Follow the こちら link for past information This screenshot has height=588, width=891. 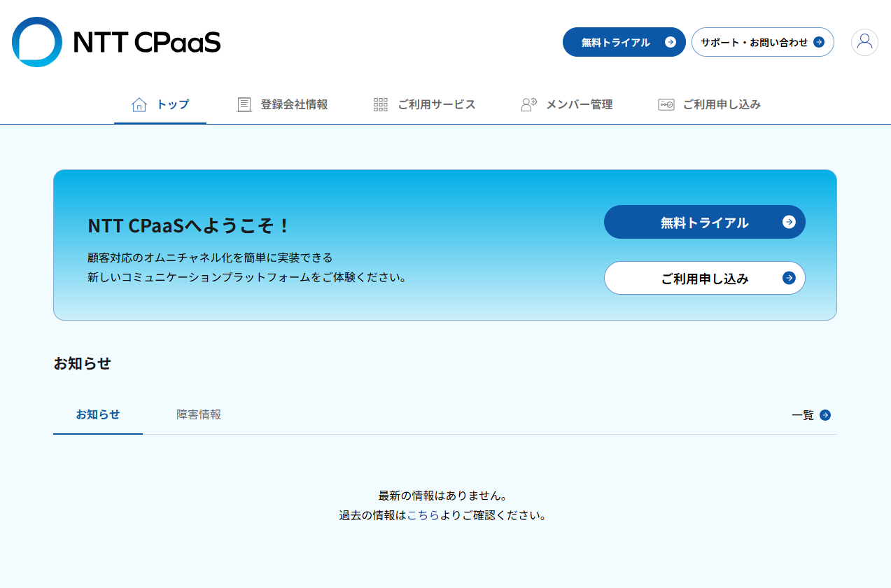pos(423,515)
